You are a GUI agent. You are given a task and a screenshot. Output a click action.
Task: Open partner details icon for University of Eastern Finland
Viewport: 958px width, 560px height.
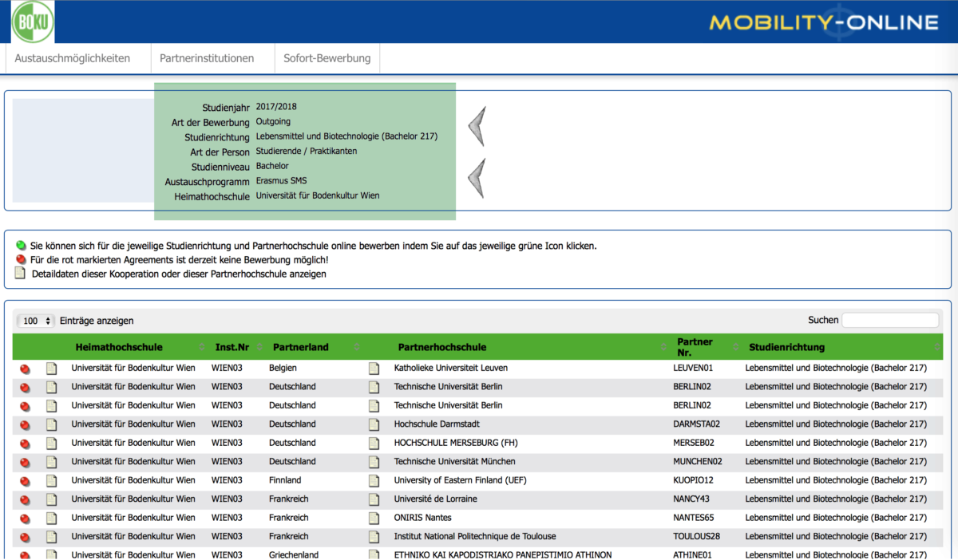[374, 480]
